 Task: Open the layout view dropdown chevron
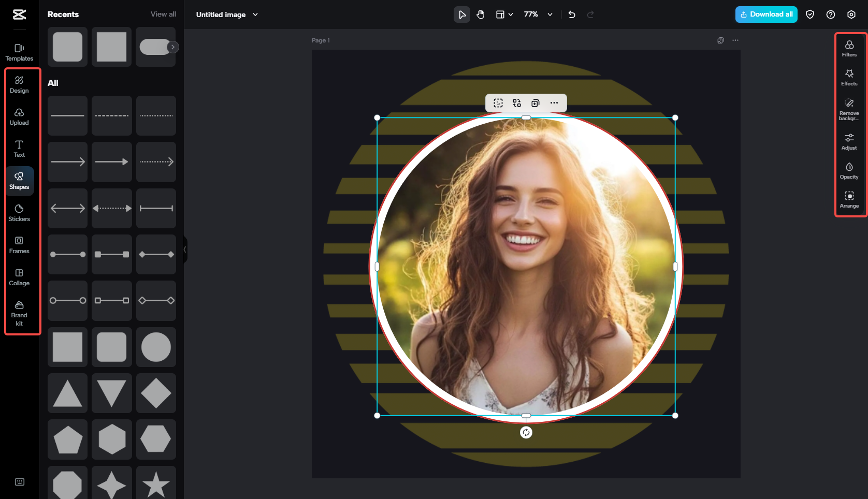click(510, 14)
